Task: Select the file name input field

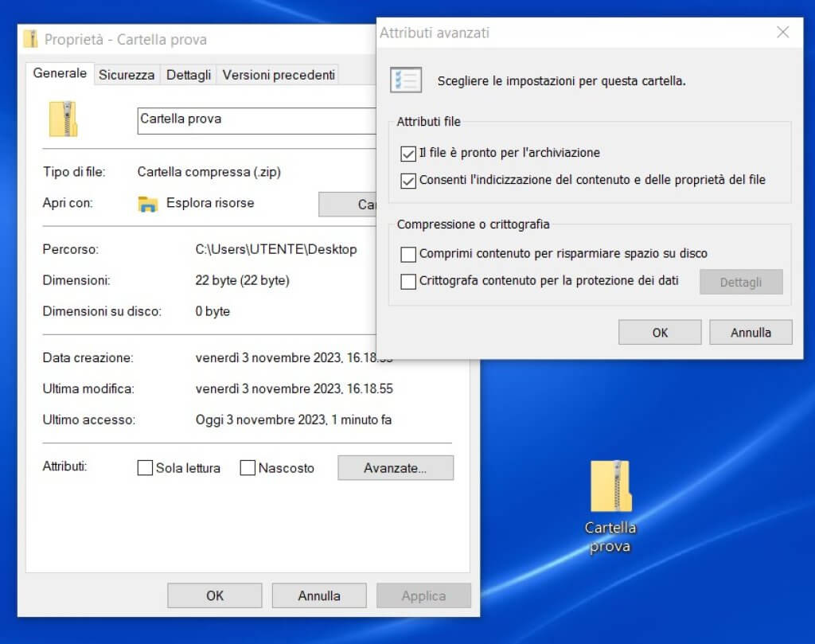Action: [255, 119]
